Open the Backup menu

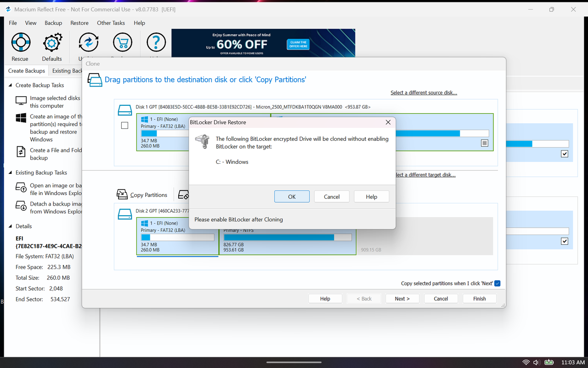(53, 23)
